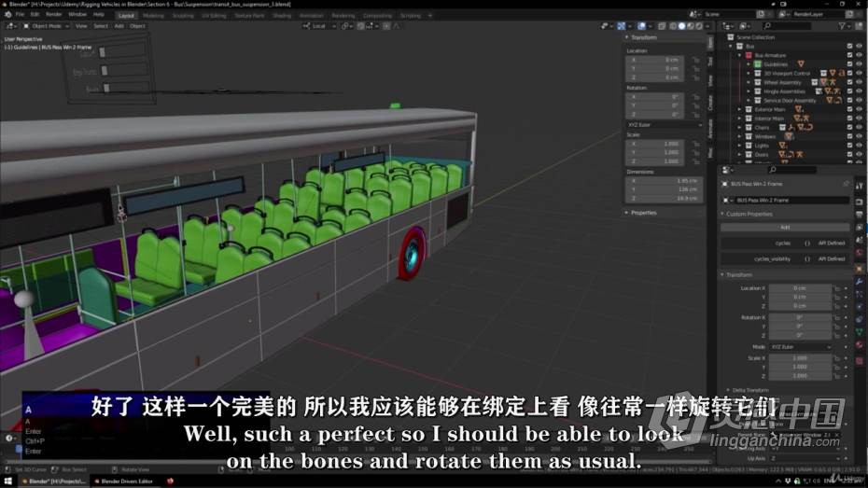The height and width of the screenshot is (488, 868).
Task: Switch to the Modeling workspace tab
Action: [153, 16]
